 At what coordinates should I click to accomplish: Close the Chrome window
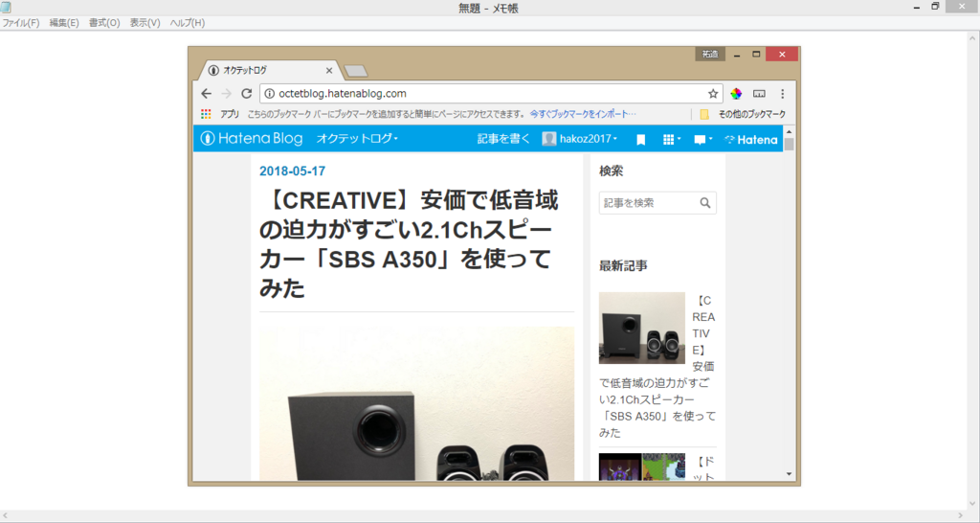[782, 55]
